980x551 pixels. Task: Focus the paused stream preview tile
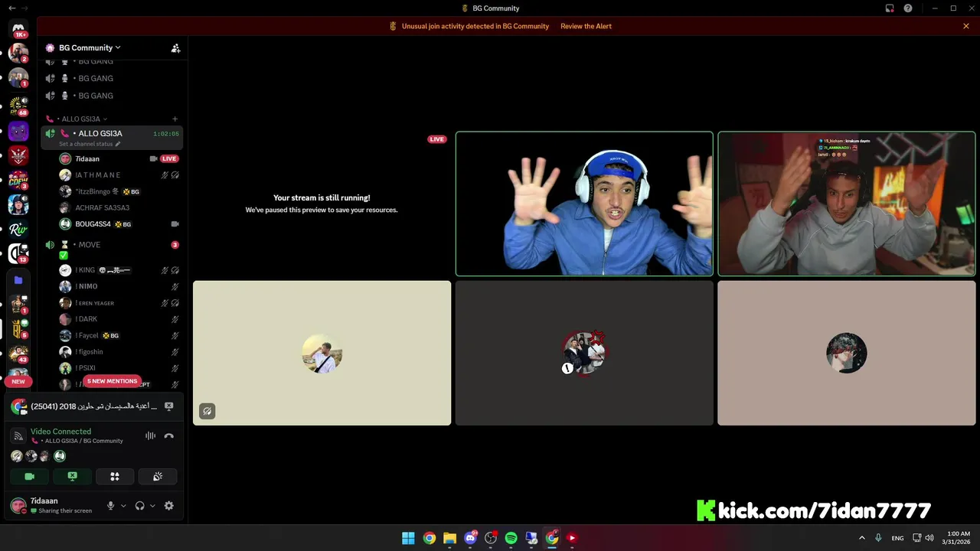[x=322, y=204]
